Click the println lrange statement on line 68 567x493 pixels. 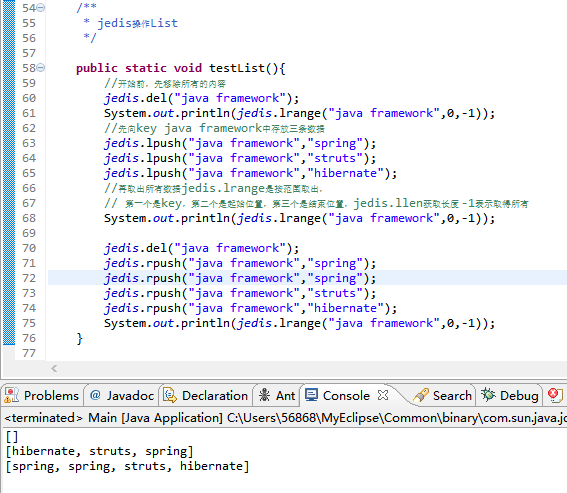[x=299, y=218]
